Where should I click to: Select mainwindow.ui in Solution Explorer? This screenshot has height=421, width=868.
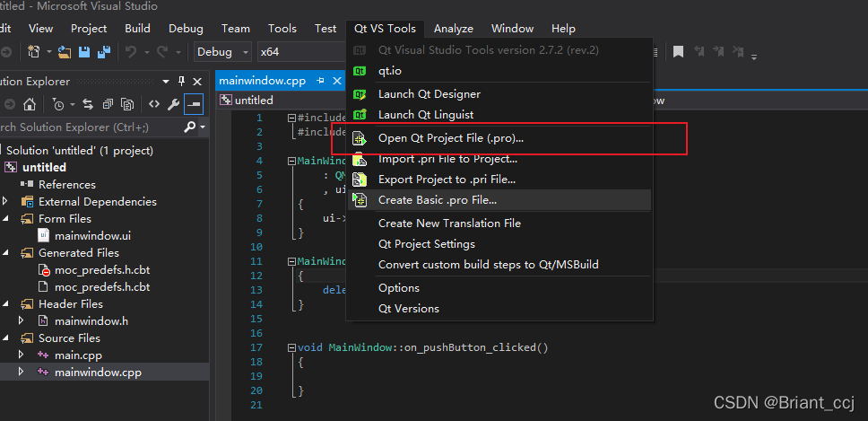pyautogui.click(x=92, y=235)
